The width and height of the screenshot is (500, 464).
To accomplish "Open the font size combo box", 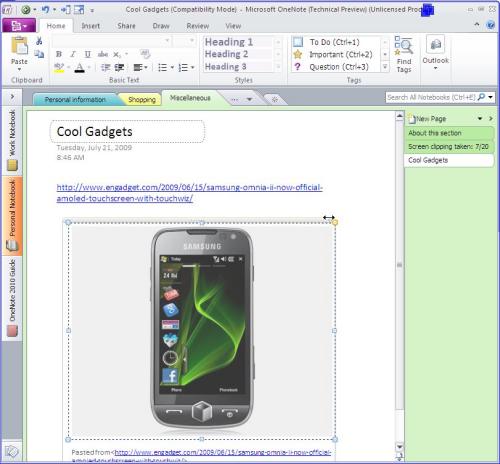I will (x=184, y=41).
